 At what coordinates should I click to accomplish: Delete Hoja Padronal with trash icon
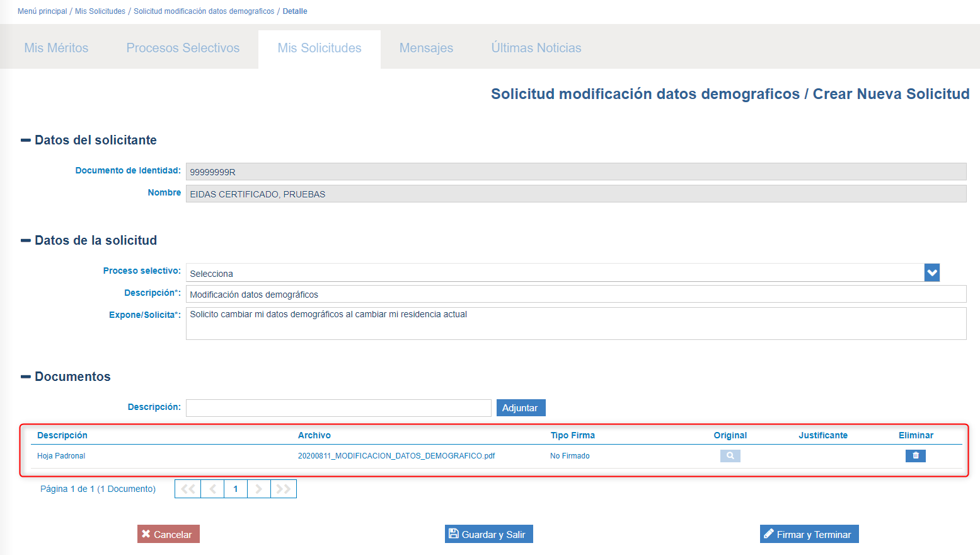coord(915,455)
